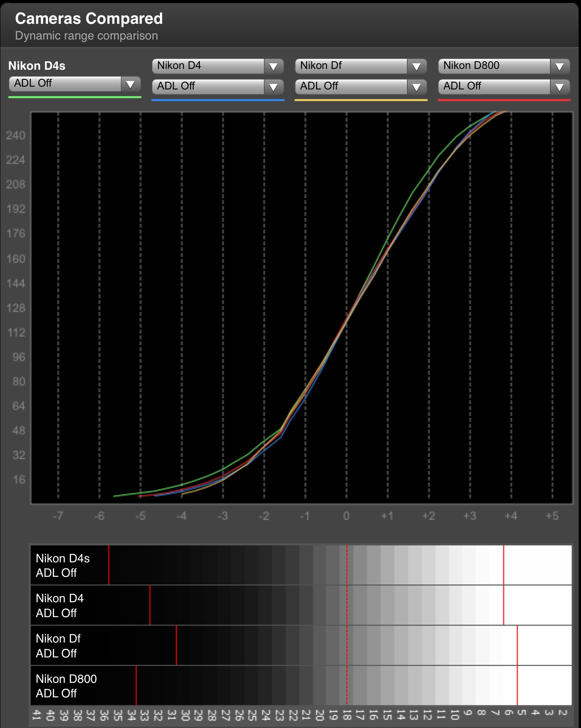Open the Nikon D800 camera dropdown
The width and height of the screenshot is (581, 728).
[x=494, y=66]
